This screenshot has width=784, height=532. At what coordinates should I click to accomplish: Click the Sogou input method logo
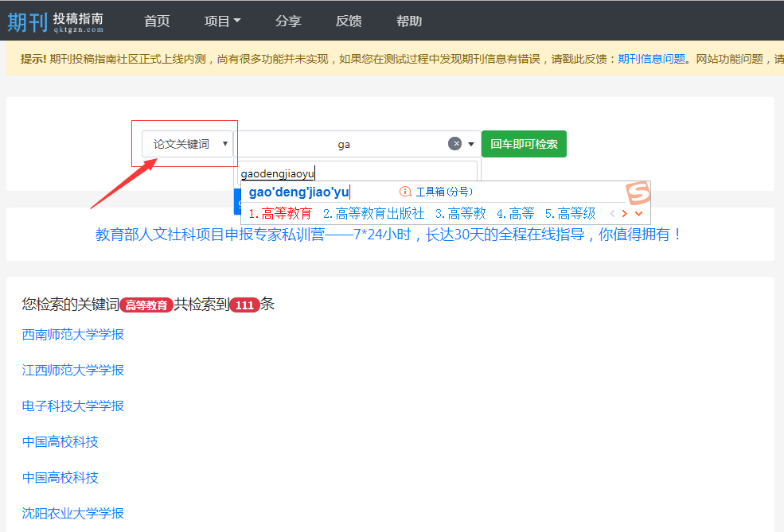[638, 192]
